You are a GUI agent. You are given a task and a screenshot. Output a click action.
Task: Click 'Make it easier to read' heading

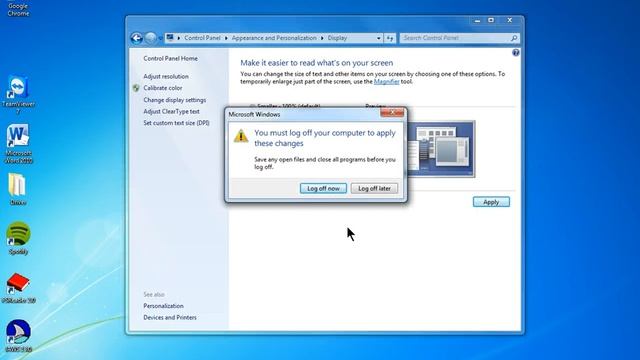click(x=317, y=63)
